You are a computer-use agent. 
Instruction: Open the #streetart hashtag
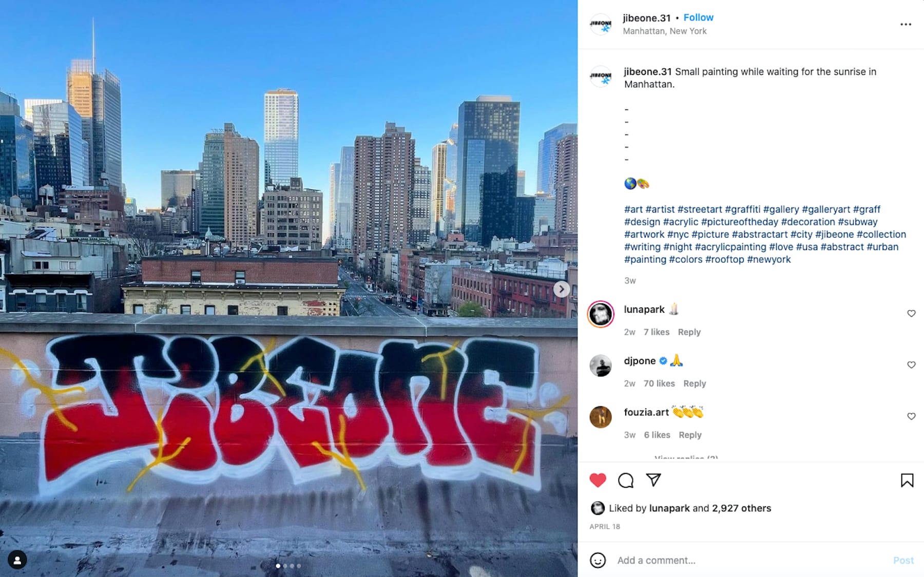pos(700,209)
